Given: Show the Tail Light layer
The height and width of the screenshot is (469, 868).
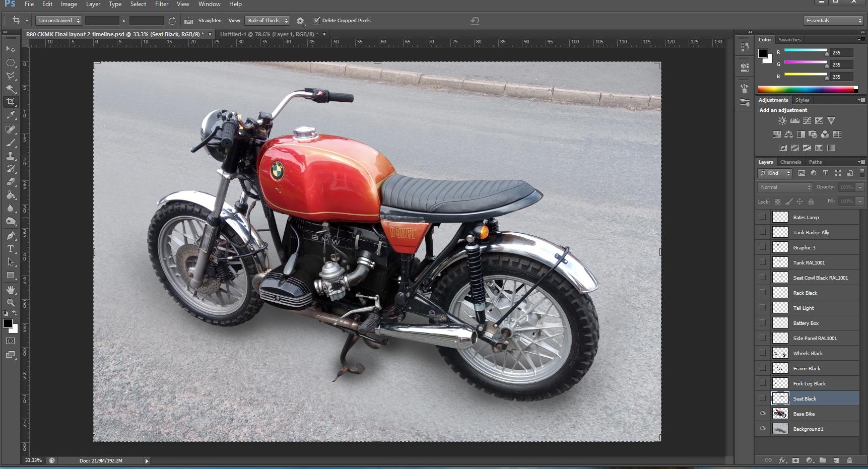Looking at the screenshot, I should tap(762, 308).
